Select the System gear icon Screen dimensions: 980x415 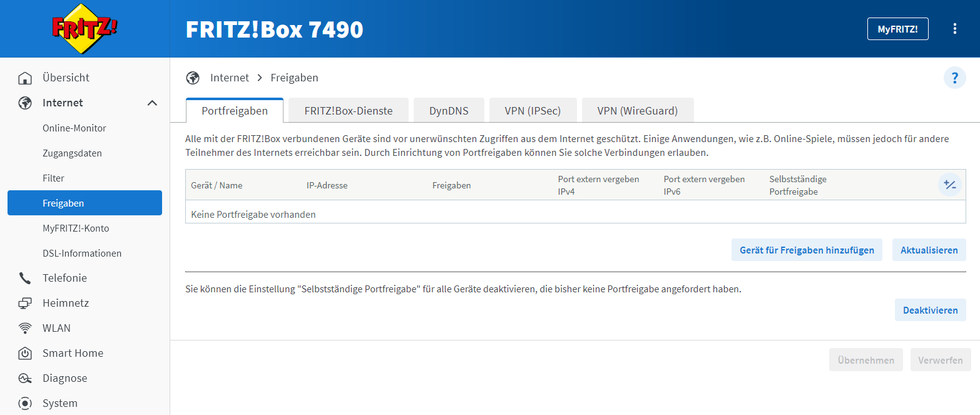[x=25, y=402]
